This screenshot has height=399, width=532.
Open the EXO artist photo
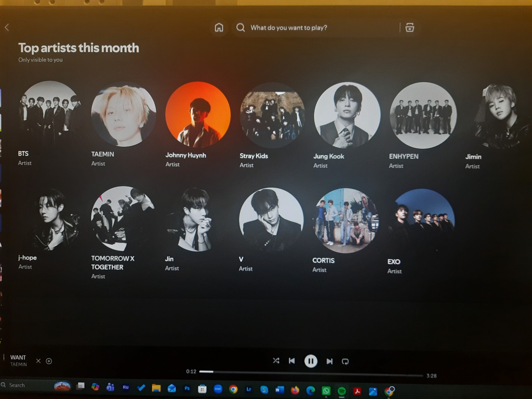421,221
